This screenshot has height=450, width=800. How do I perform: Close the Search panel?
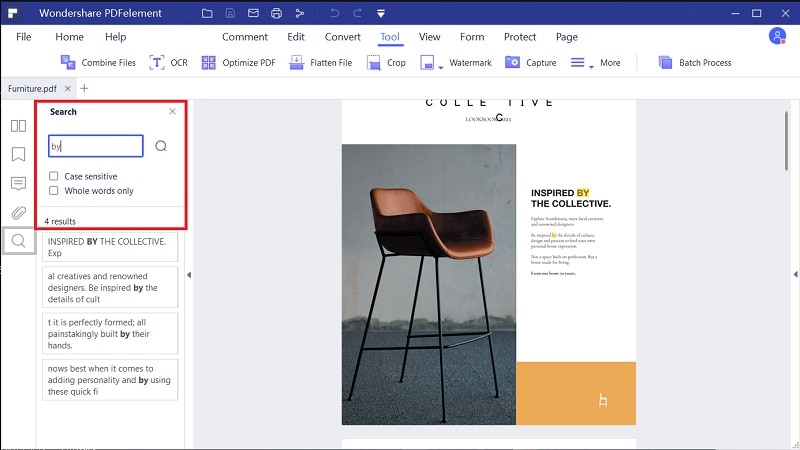(x=172, y=111)
